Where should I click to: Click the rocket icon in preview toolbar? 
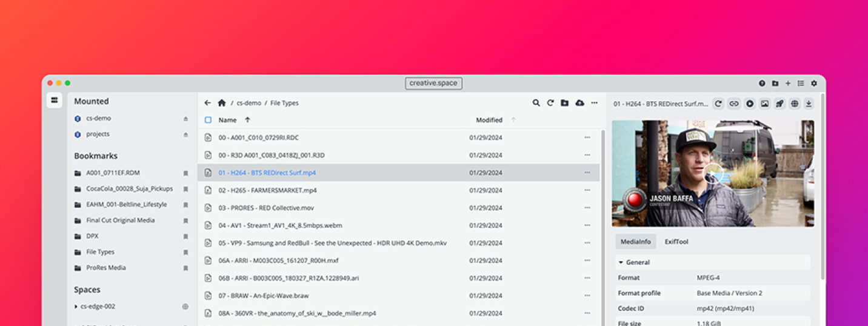[780, 104]
